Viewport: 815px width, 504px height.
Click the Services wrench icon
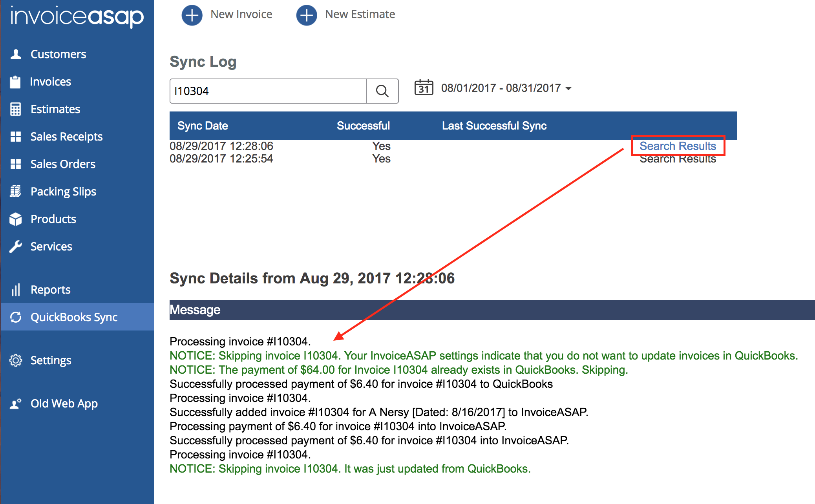(x=16, y=247)
